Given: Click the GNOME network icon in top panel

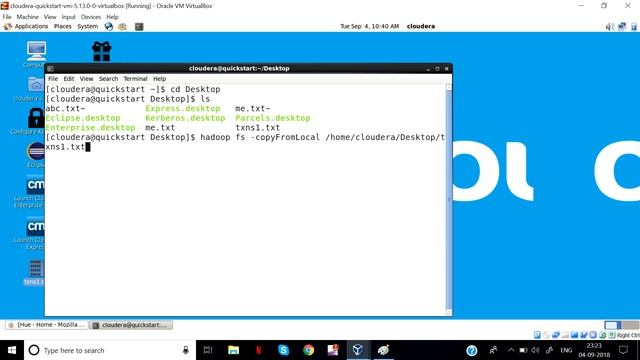Looking at the screenshot, I should coord(622,27).
